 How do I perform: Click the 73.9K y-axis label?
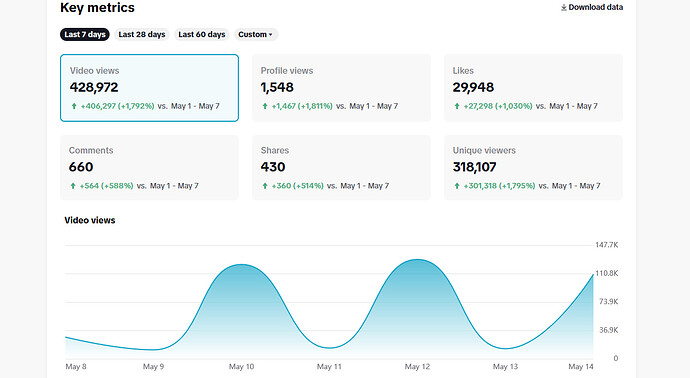[609, 301]
